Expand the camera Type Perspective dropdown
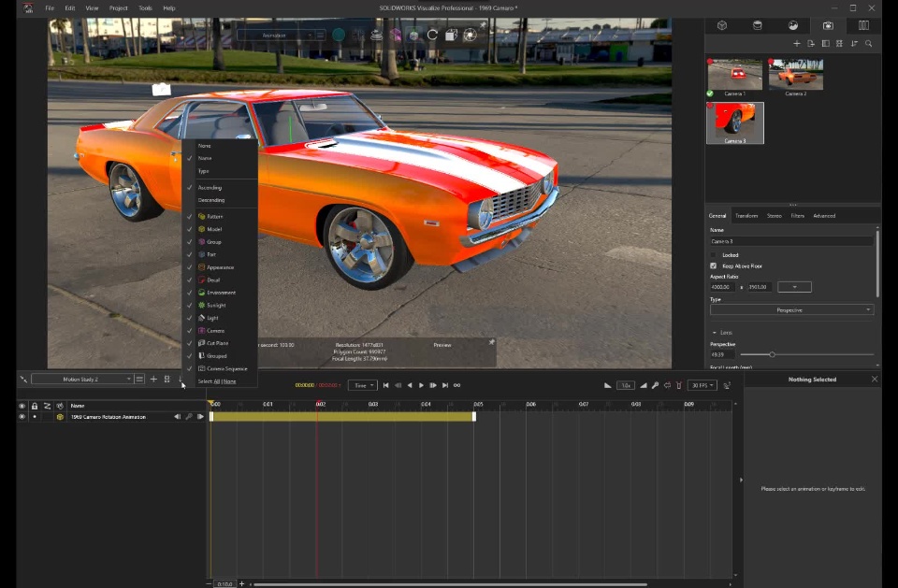 pyautogui.click(x=791, y=309)
